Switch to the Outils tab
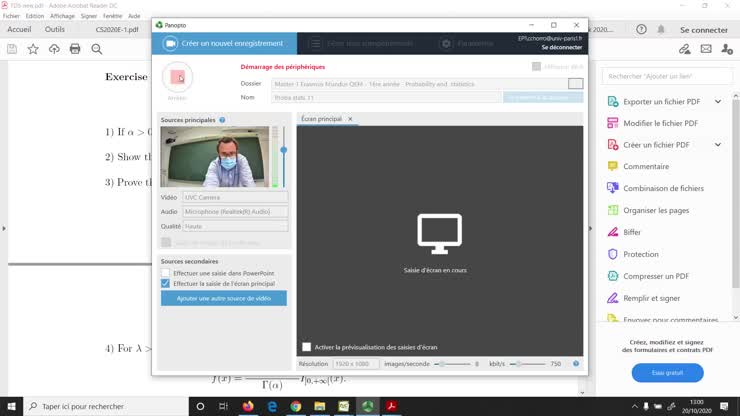This screenshot has height=416, width=740. [x=54, y=30]
